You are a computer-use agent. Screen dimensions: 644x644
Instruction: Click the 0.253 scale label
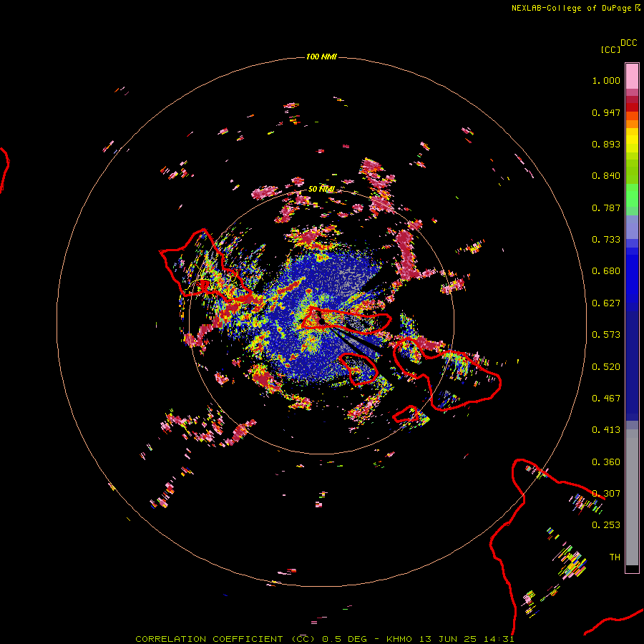606,525
